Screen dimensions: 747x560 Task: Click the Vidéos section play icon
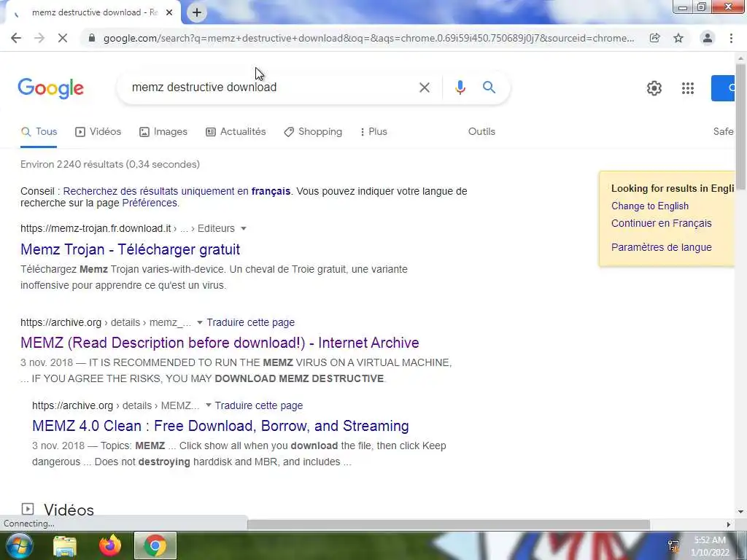(28, 510)
